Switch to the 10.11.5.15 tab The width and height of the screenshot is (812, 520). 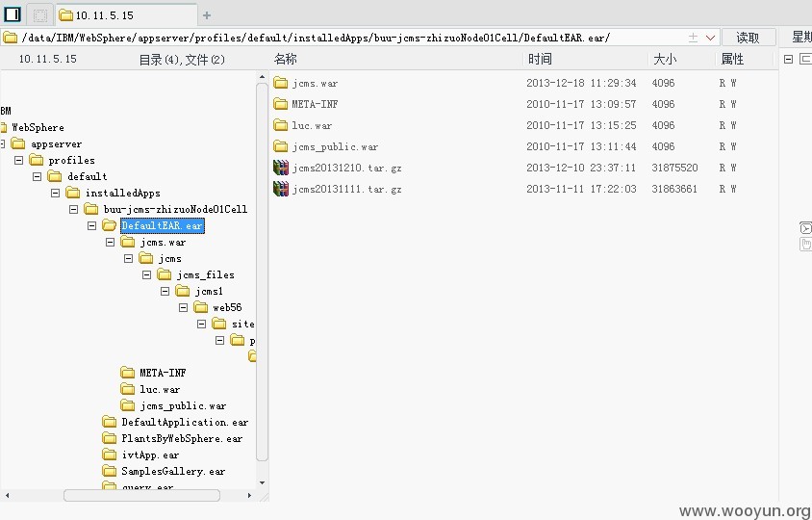point(126,15)
